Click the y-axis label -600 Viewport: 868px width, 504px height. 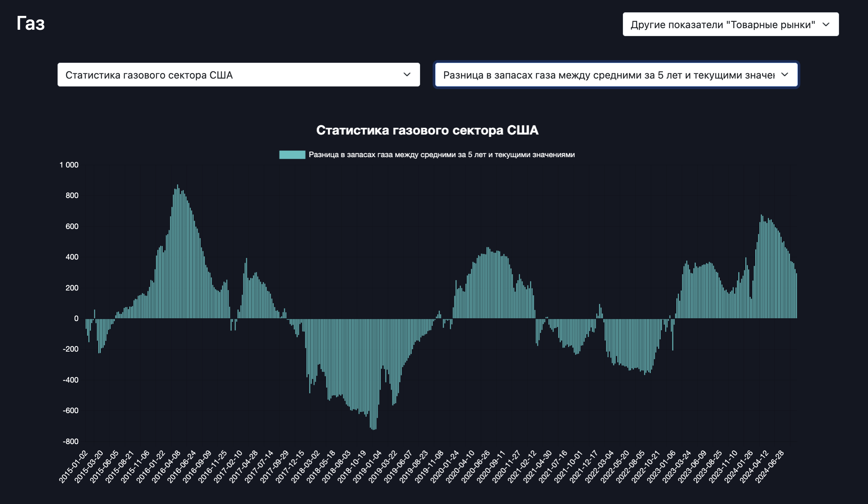[71, 410]
